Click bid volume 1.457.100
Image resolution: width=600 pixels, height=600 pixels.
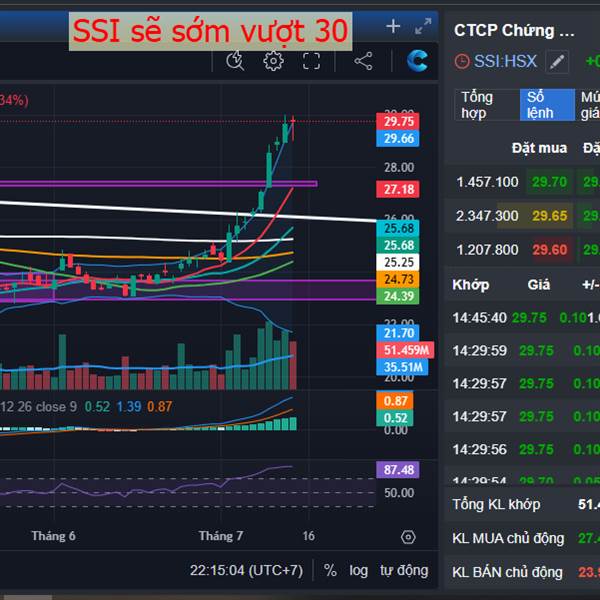point(487,182)
